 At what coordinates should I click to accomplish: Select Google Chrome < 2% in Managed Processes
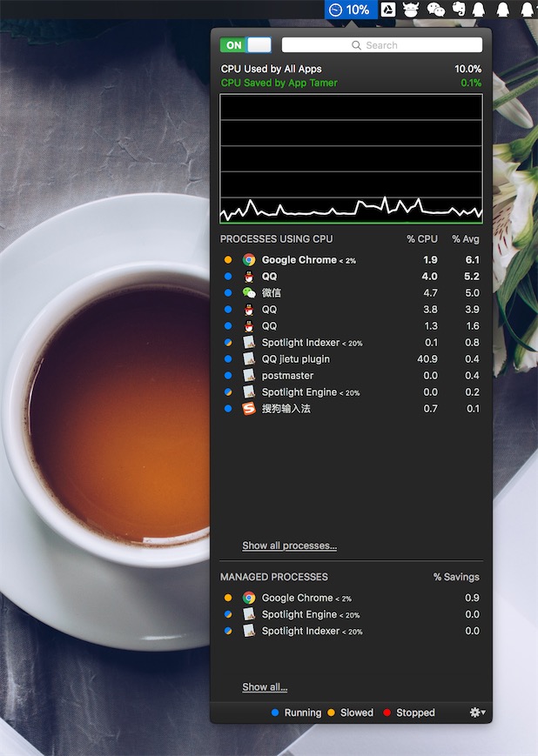pos(306,598)
